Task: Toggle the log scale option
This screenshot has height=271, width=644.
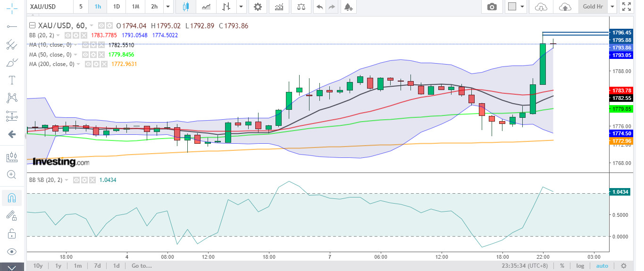Action: 580,266
